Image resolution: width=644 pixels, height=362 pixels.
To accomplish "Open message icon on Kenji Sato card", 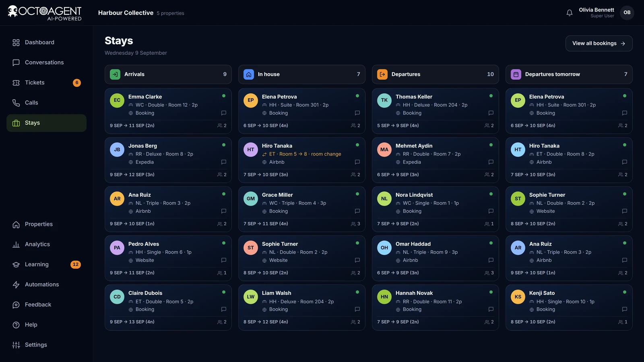I will click(x=625, y=309).
